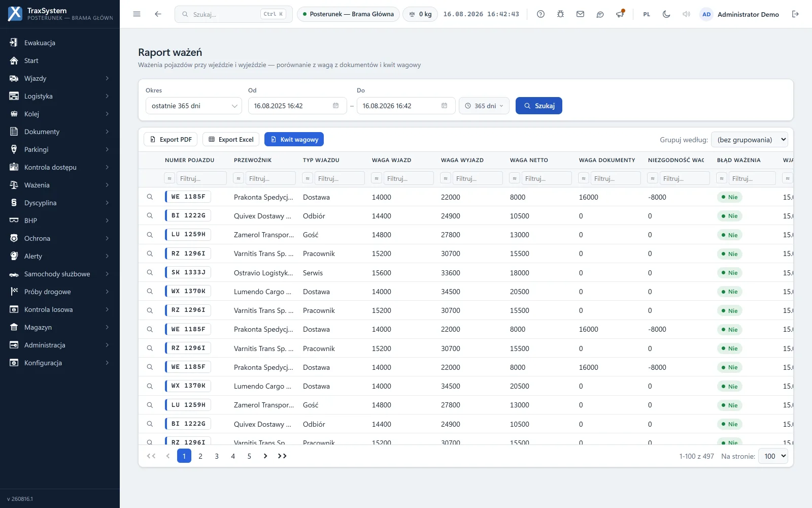Click the bug report icon
The height and width of the screenshot is (508, 812).
click(560, 14)
